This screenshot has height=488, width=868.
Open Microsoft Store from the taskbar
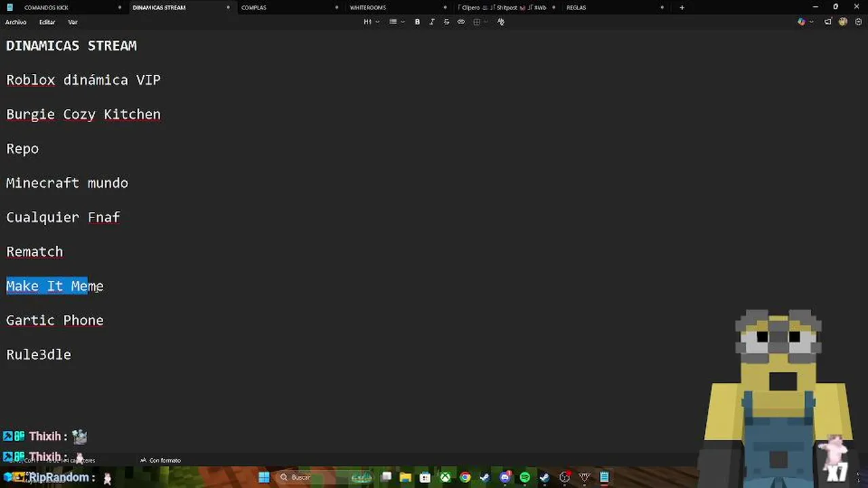(425, 477)
